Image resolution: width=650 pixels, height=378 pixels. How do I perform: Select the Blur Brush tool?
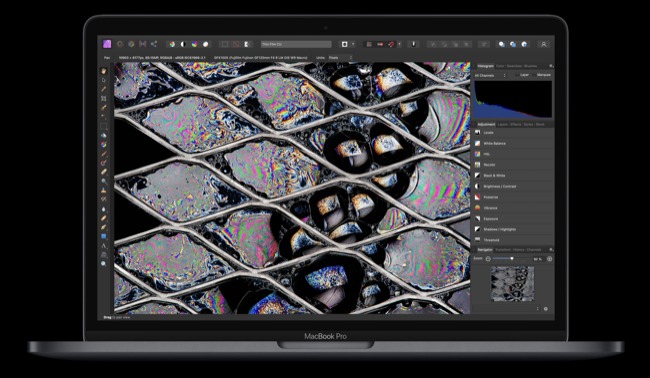104,209
